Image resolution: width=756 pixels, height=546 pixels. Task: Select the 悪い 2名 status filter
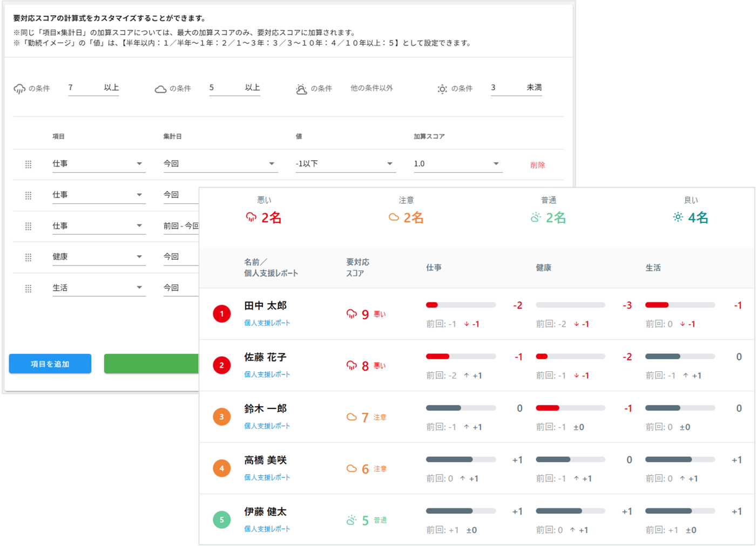point(264,210)
